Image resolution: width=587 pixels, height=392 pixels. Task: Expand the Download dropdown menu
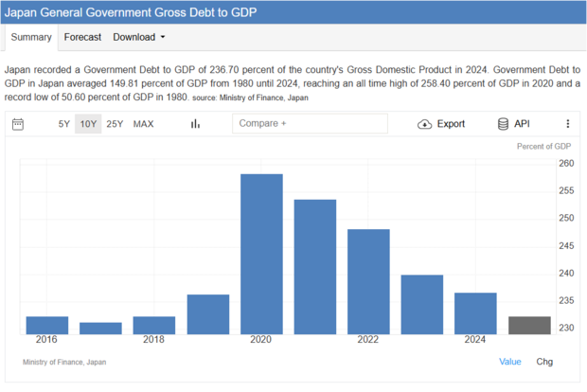(138, 38)
